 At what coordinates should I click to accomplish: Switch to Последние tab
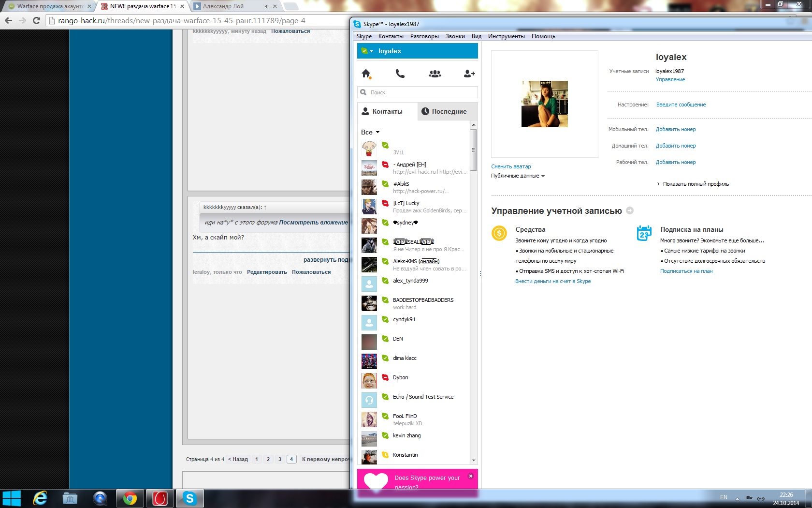[448, 111]
